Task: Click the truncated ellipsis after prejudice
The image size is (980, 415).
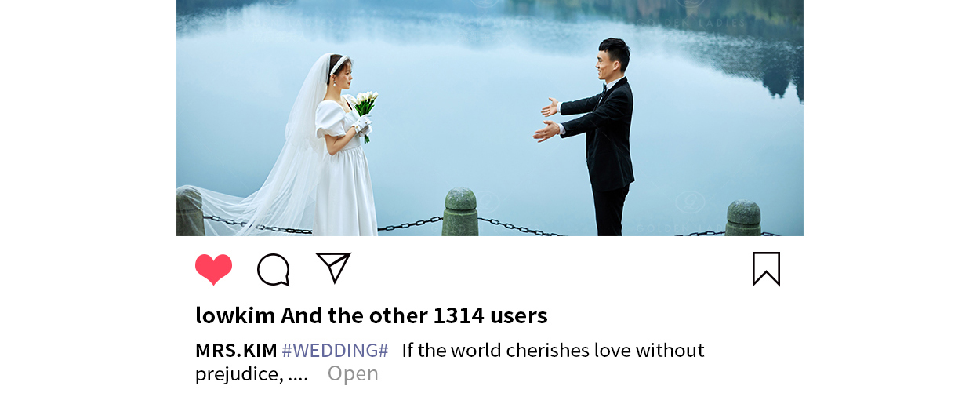Action: [298, 375]
